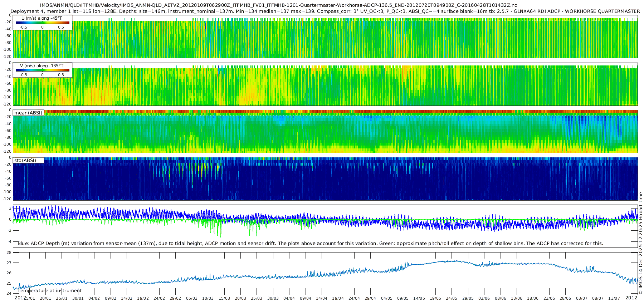Click the 24/05 date tick label
This screenshot has width=644, height=304.
point(451,298)
